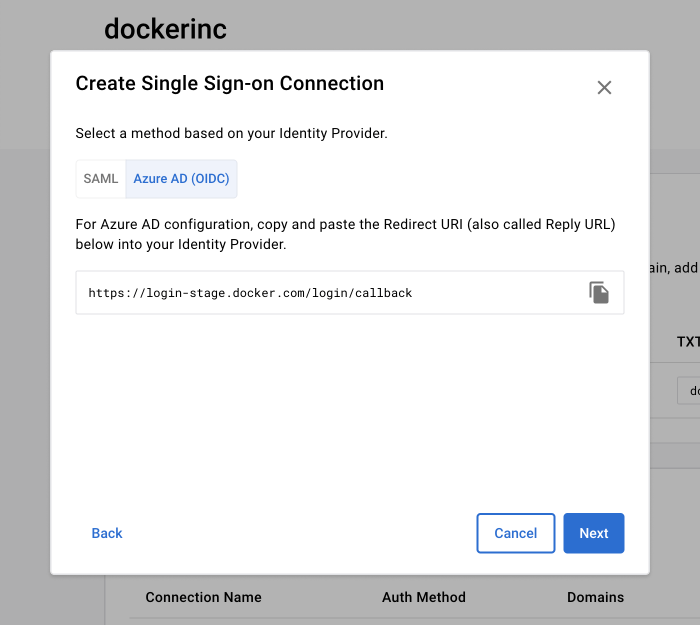
Task: Click the dimmed backdrop left of the dialog
Action: 25,350
